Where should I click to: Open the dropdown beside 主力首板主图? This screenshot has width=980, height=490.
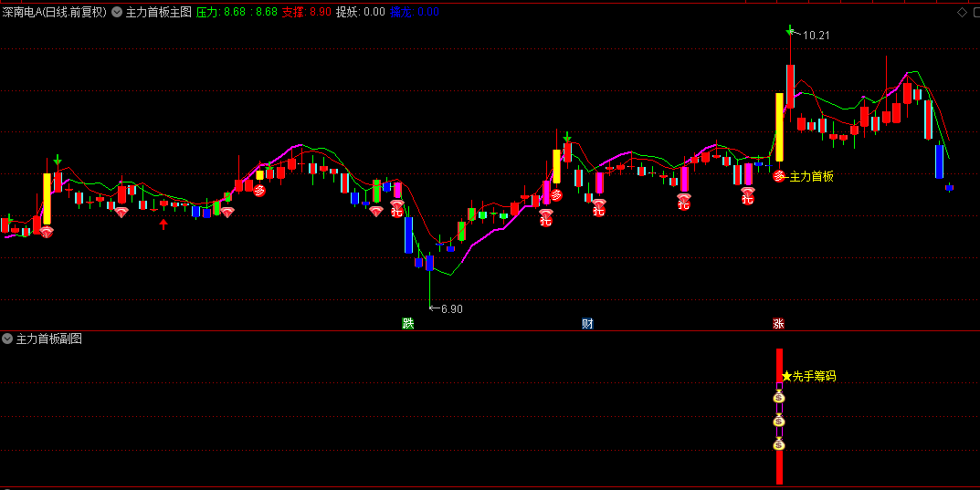[117, 12]
